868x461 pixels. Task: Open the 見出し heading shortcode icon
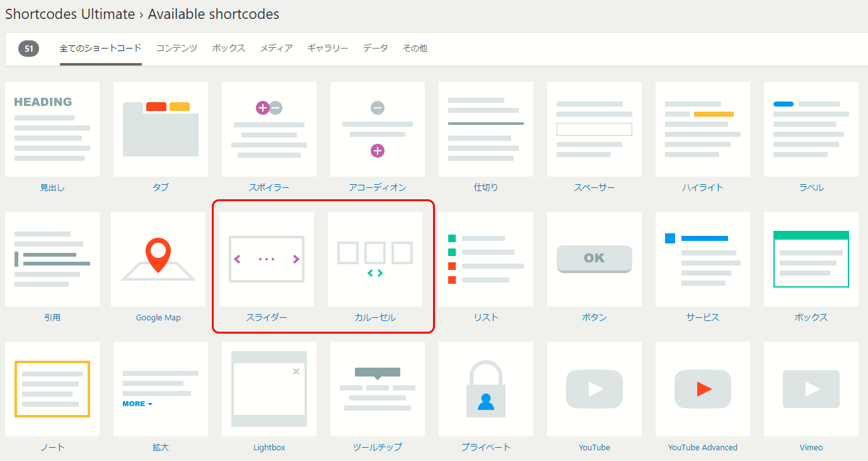coord(52,129)
